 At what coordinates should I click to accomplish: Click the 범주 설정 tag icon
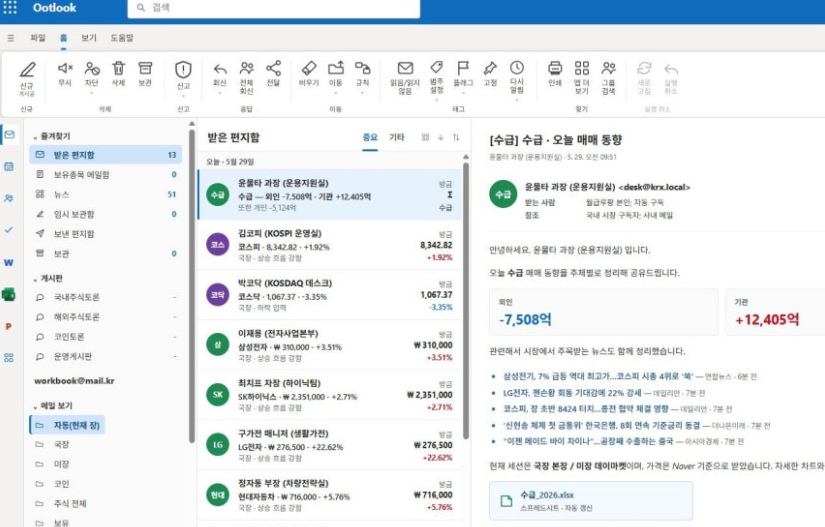click(x=436, y=67)
